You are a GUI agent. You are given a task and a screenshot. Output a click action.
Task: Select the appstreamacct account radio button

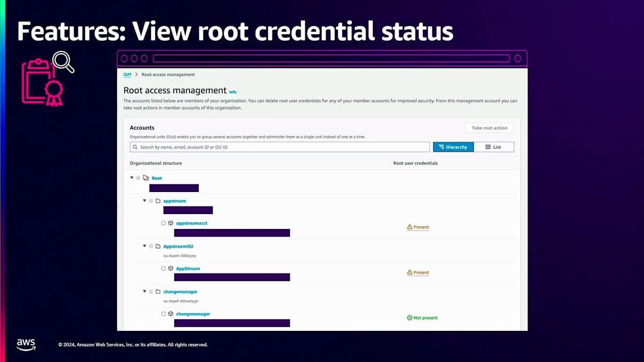pos(164,223)
